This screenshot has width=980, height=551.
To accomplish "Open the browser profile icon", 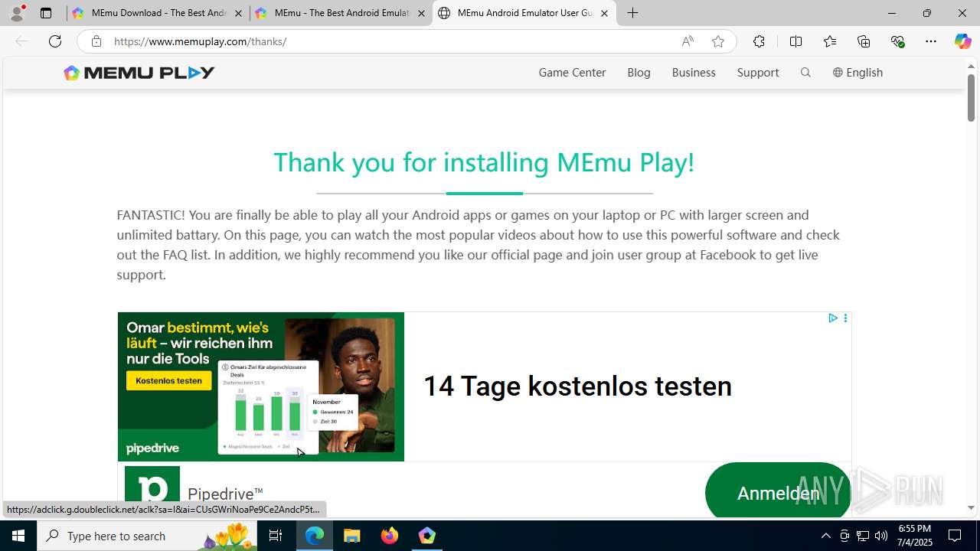I will [17, 13].
